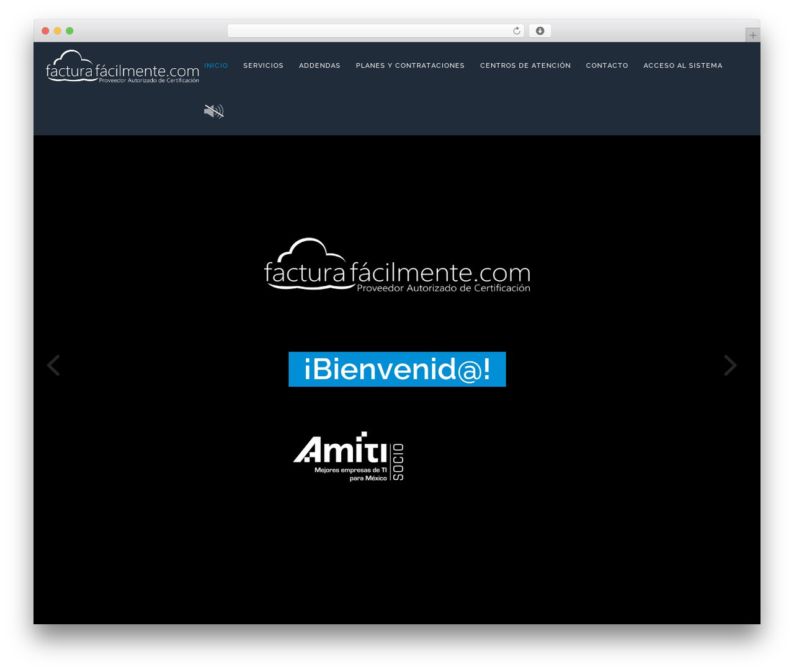The width and height of the screenshot is (794, 672).
Task: Maximize window with green button
Action: pyautogui.click(x=69, y=31)
